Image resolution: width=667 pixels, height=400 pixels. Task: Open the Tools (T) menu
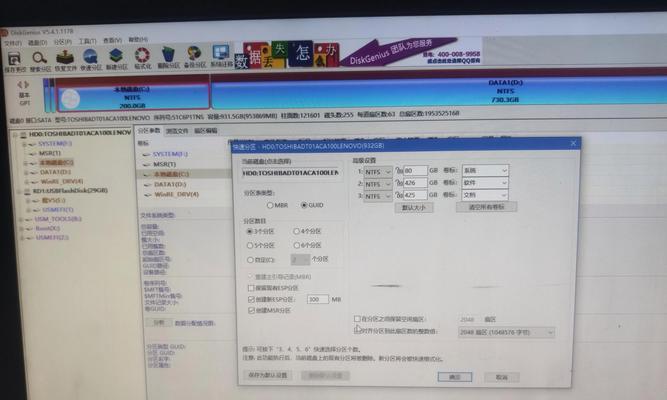coord(88,41)
